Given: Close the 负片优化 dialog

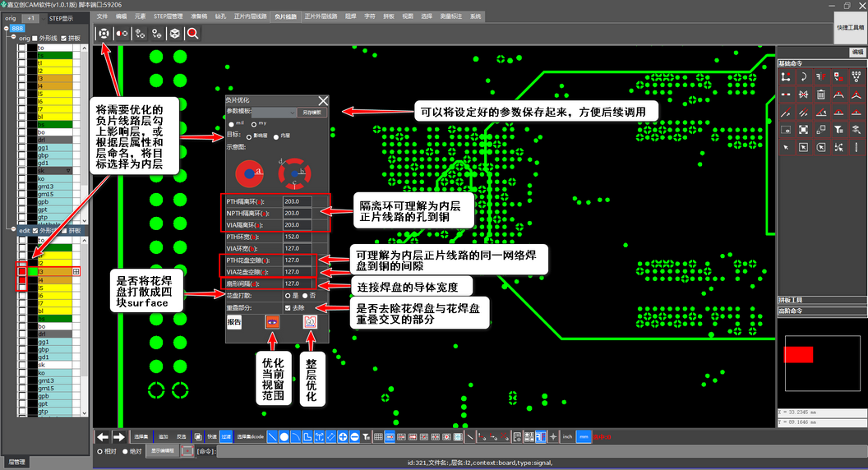Looking at the screenshot, I should pos(323,100).
